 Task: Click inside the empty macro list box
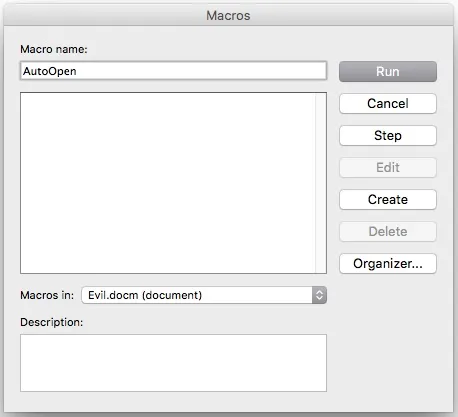(168, 183)
